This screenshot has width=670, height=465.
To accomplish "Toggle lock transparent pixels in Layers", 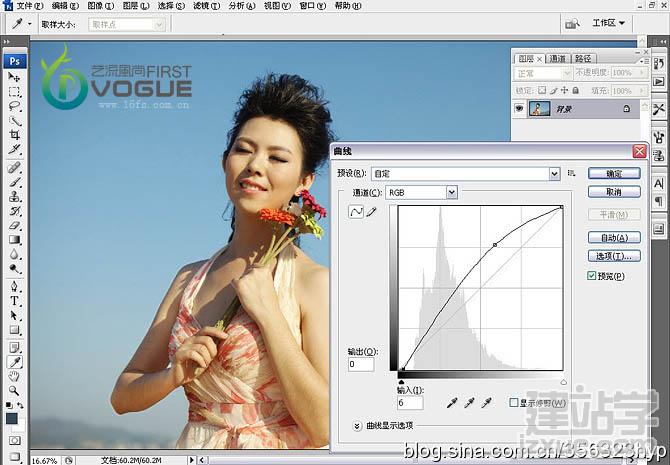I will coord(542,90).
